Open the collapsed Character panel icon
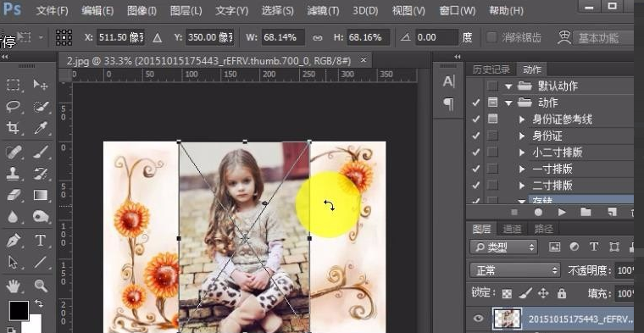Screen dimensions: 644x333 (449, 81)
